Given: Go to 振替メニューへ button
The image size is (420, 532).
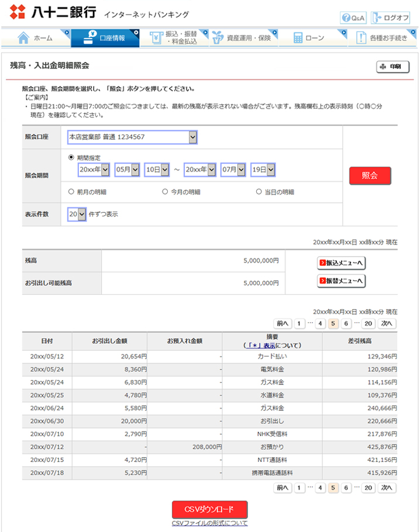Looking at the screenshot, I should point(341,281).
